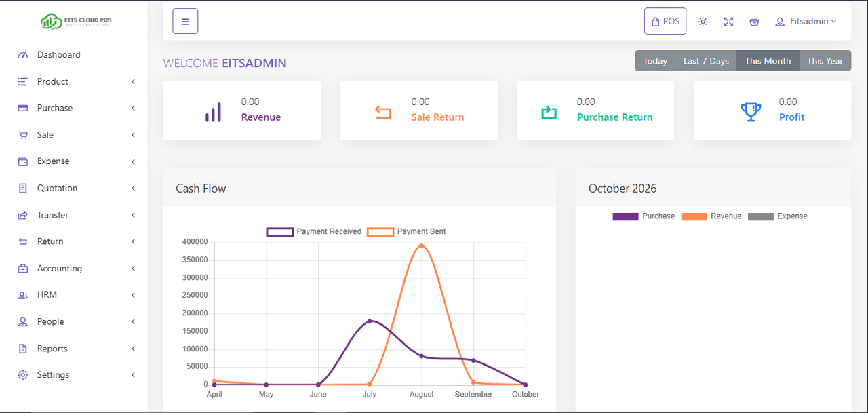This screenshot has width=868, height=413.
Task: Expand the HRM menu chevron
Action: click(x=134, y=295)
